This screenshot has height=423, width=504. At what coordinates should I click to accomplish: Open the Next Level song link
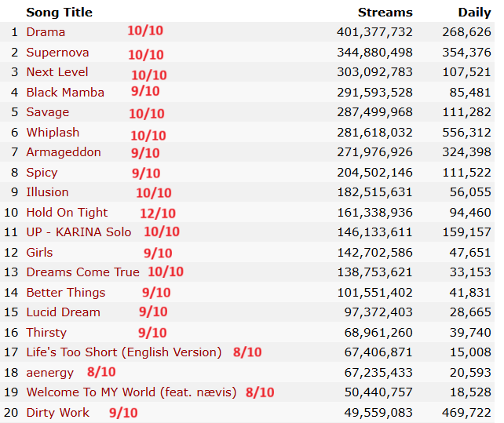pyautogui.click(x=57, y=72)
